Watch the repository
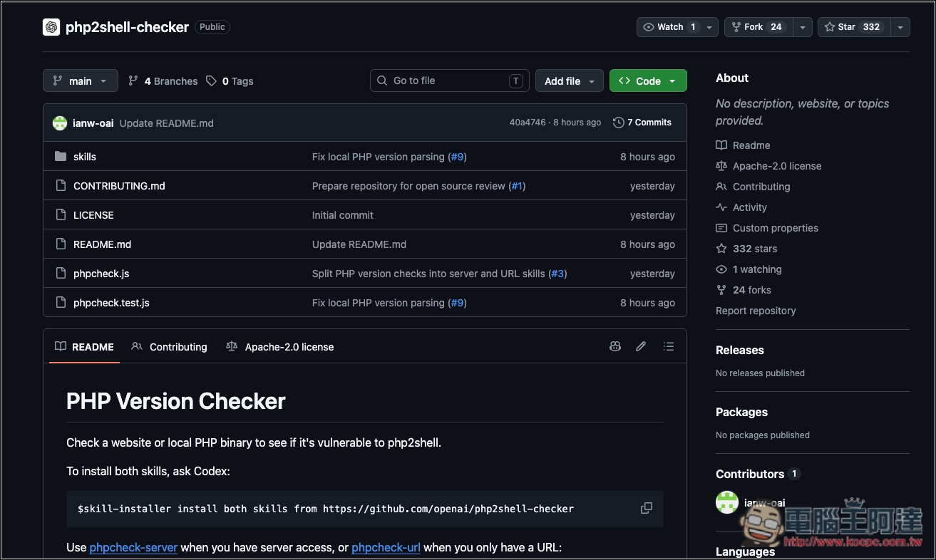Image resolution: width=936 pixels, height=560 pixels. (x=670, y=27)
